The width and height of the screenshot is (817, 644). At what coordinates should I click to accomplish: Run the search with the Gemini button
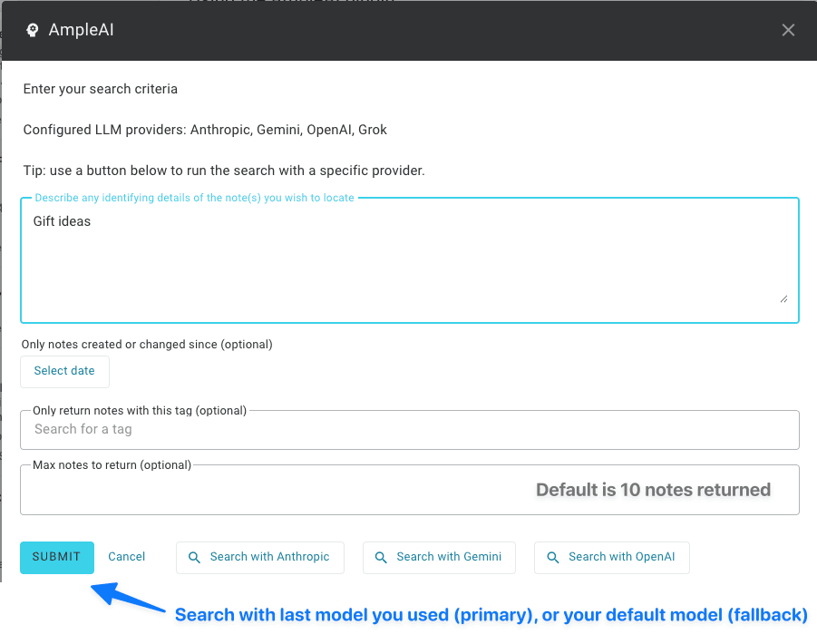click(x=439, y=557)
